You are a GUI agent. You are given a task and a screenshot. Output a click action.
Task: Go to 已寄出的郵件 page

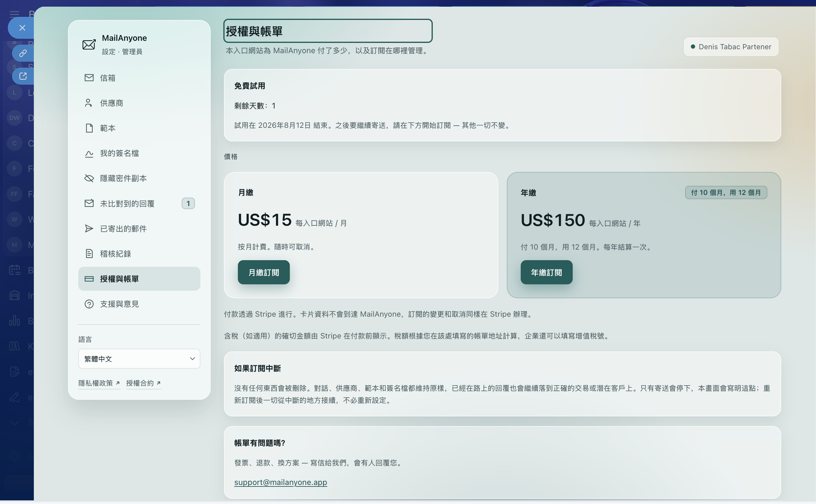point(139,229)
